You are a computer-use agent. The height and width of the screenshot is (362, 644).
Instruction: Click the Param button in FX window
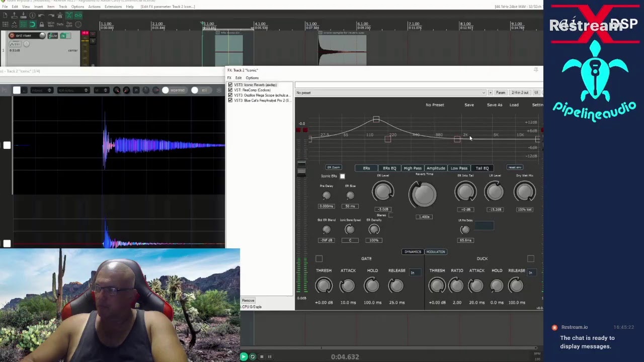point(501,93)
